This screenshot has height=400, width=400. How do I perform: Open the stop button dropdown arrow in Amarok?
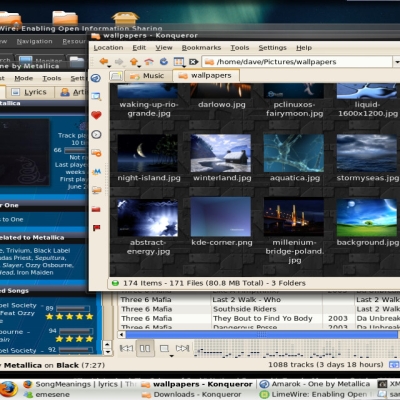coord(172,356)
